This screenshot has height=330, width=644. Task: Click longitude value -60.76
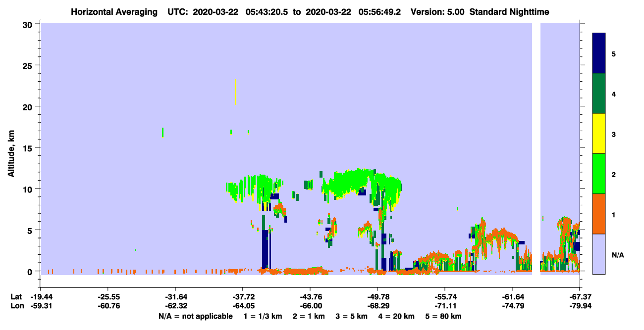108,305
